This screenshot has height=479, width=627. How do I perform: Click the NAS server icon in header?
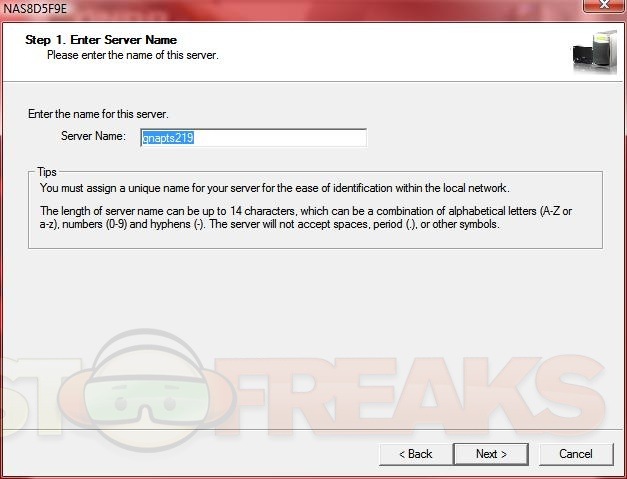pos(595,52)
